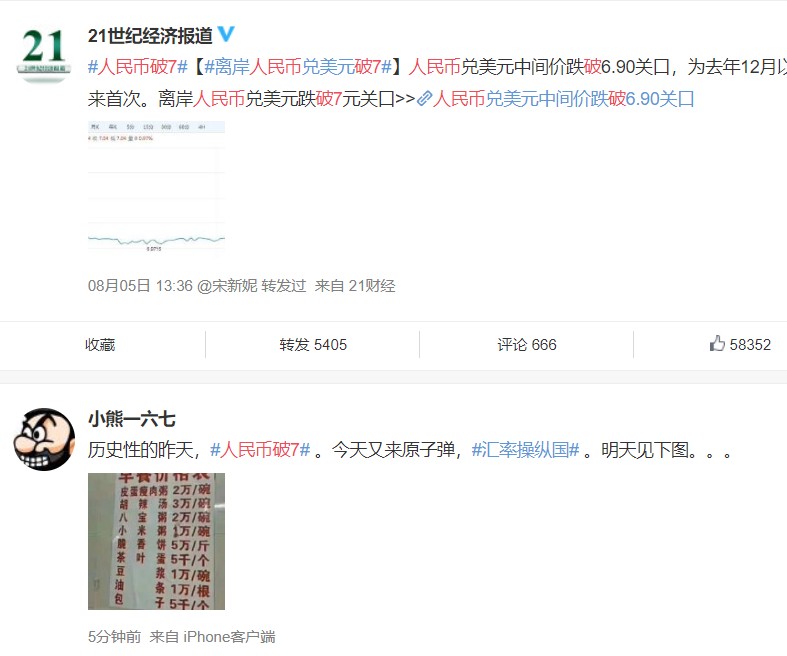Click the 收藏 favorite button
787x656 pixels.
(100, 345)
